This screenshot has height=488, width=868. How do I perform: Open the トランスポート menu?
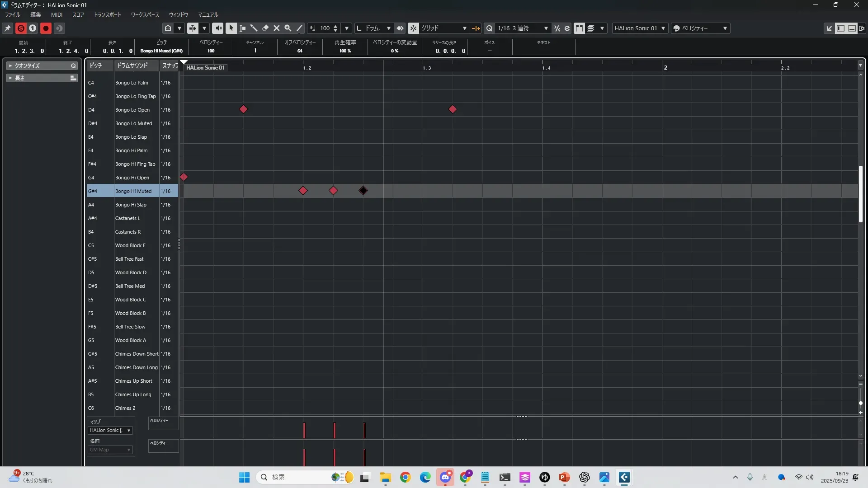click(108, 15)
